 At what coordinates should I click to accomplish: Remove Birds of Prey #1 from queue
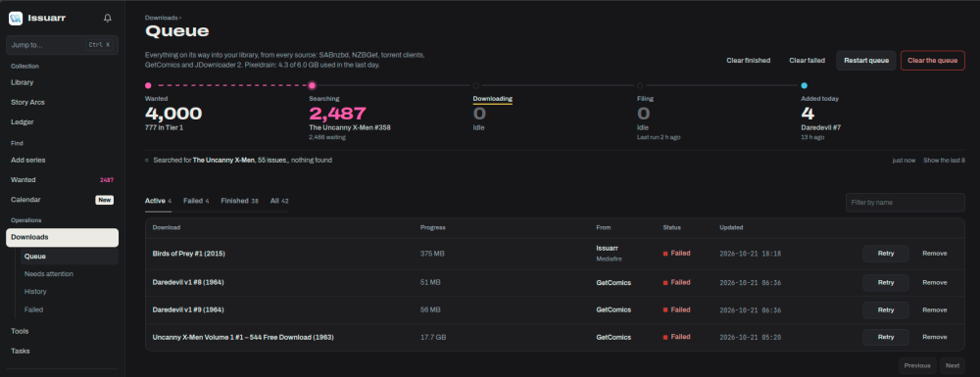pos(934,254)
